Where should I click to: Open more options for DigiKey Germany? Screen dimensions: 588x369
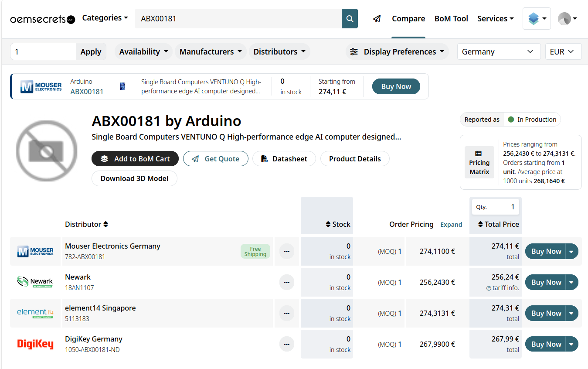click(x=287, y=344)
